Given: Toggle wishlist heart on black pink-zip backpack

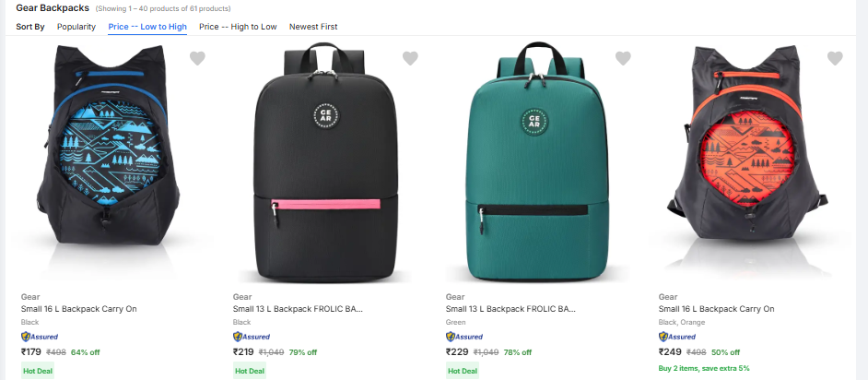Looking at the screenshot, I should pos(410,58).
